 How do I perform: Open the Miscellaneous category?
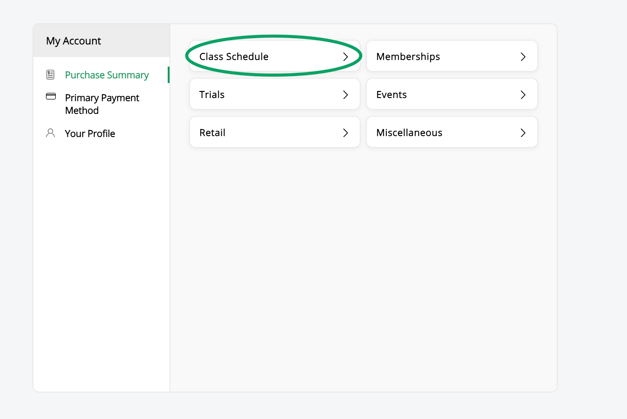point(409,132)
